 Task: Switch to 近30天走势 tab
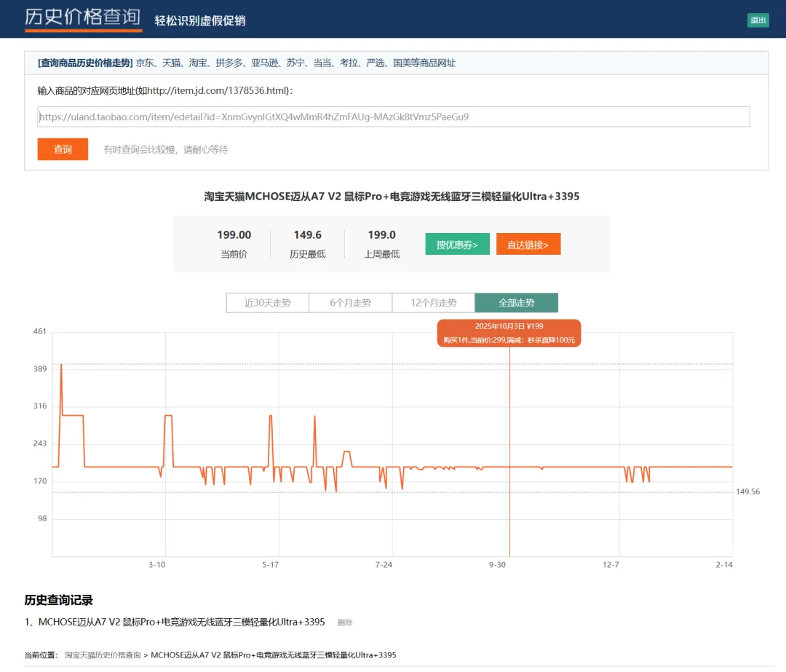(x=268, y=303)
